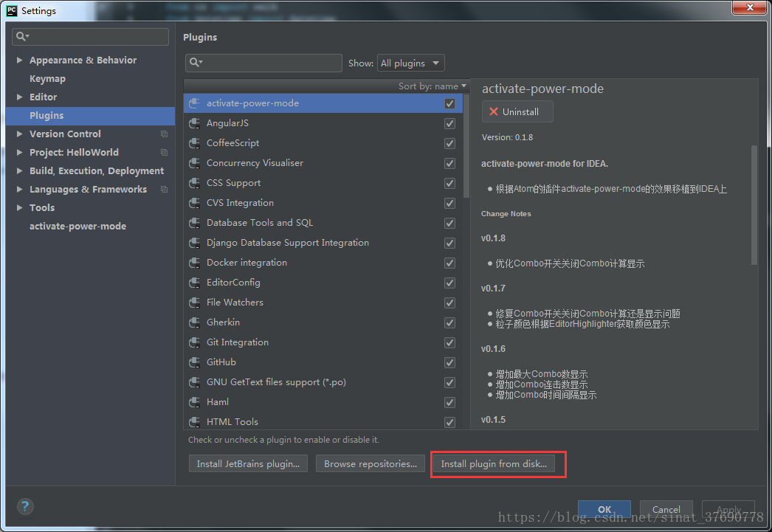The image size is (772, 532).
Task: Click the Project: HelloWorld copy icon
Action: coord(164,153)
